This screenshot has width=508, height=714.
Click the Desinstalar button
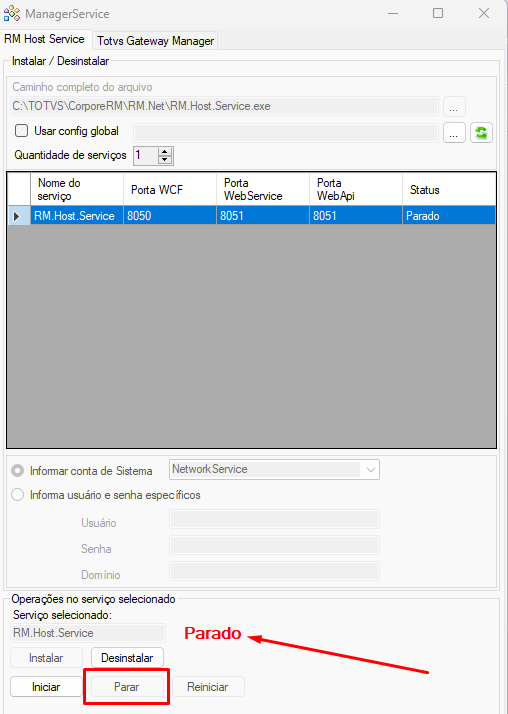(x=127, y=658)
